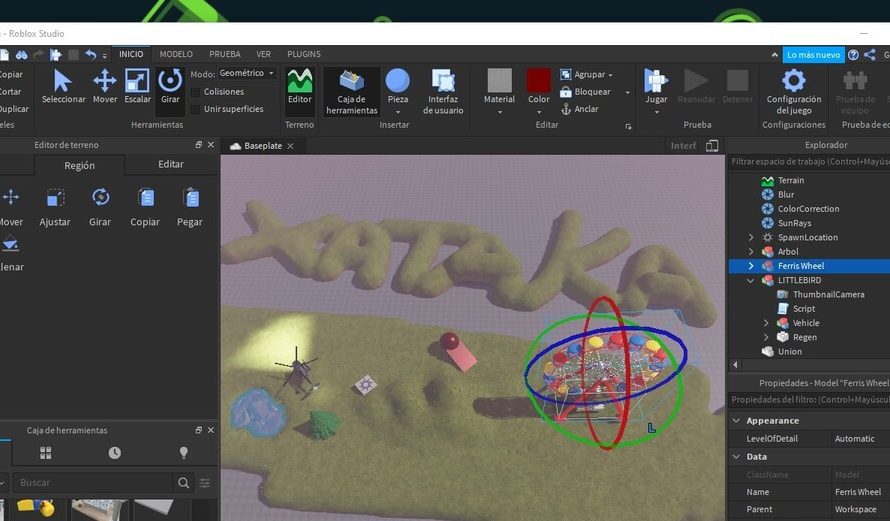Click the Bloquear lock button
Image resolution: width=890 pixels, height=521 pixels.
[x=585, y=92]
